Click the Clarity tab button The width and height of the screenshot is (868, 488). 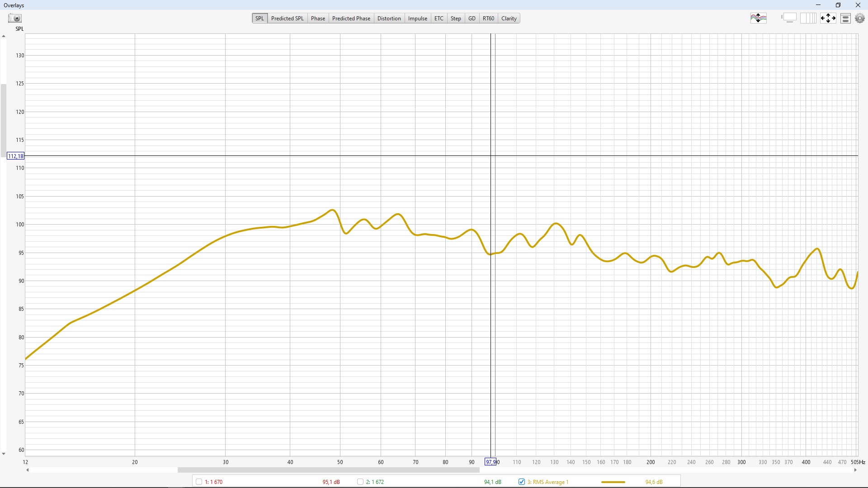point(509,19)
